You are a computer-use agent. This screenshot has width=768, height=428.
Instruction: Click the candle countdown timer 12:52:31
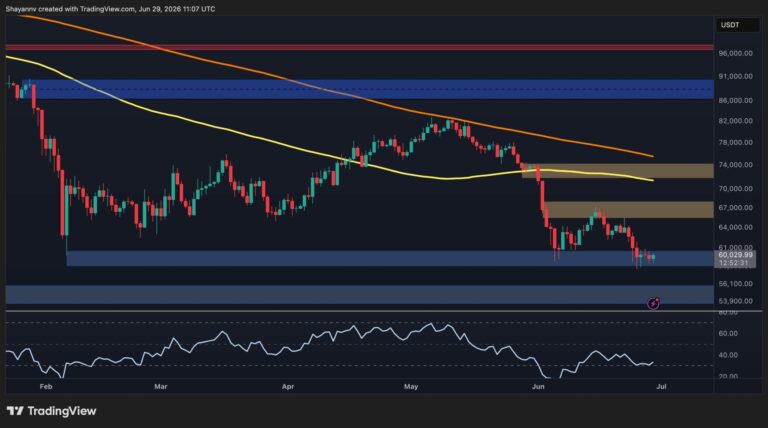coord(733,263)
